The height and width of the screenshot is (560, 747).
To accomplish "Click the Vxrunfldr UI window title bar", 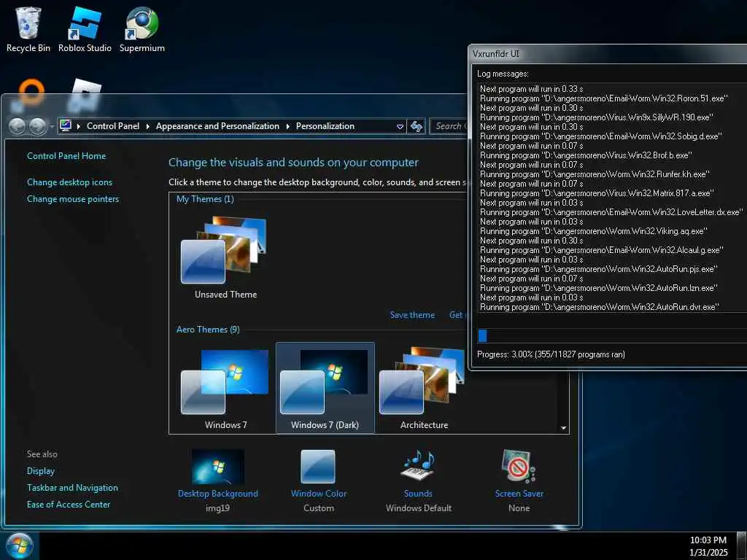I will point(608,54).
